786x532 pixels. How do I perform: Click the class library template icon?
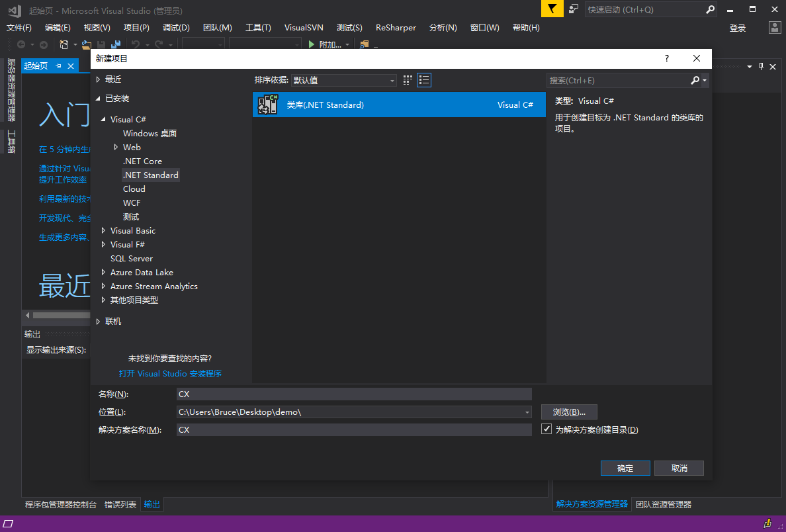[x=268, y=105]
